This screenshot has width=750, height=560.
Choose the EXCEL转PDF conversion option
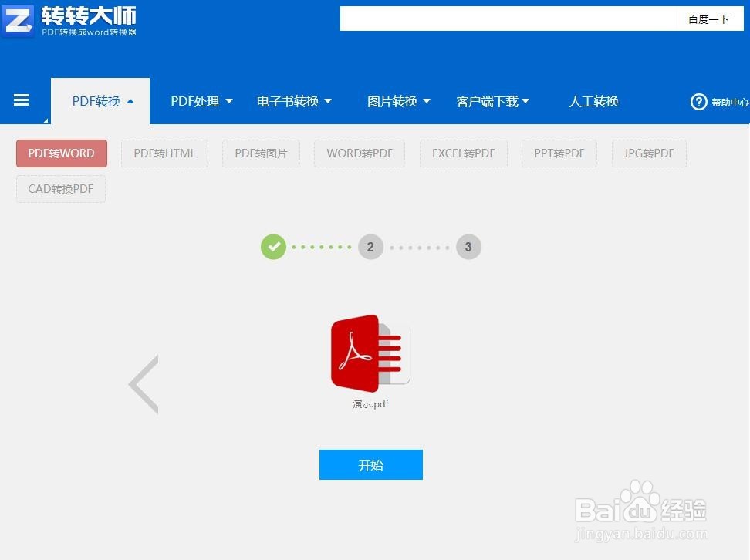click(x=463, y=153)
